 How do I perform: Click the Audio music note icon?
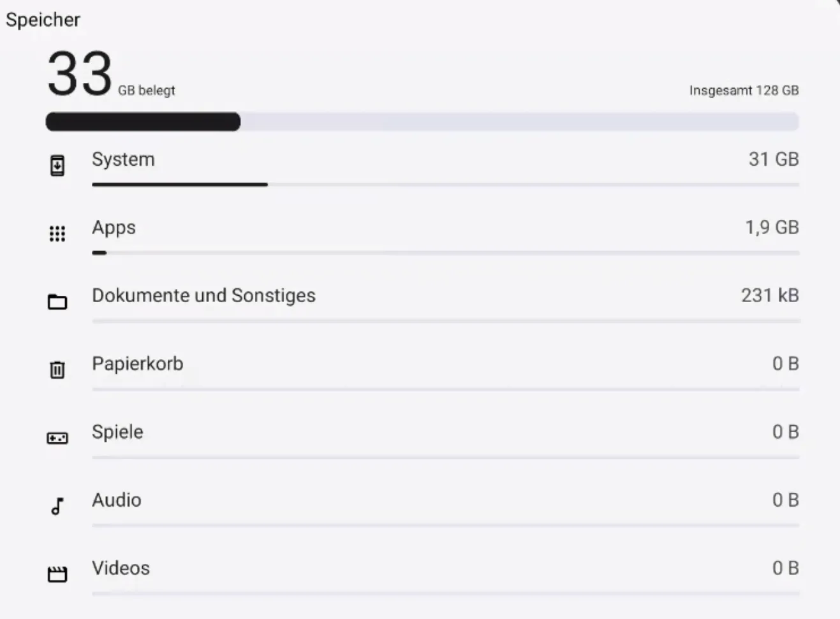pos(57,506)
